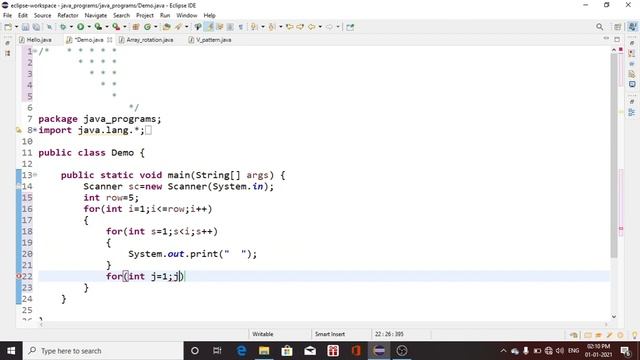This screenshot has width=640, height=360.
Task: Click the Smart Insert status entry
Action: point(330,334)
